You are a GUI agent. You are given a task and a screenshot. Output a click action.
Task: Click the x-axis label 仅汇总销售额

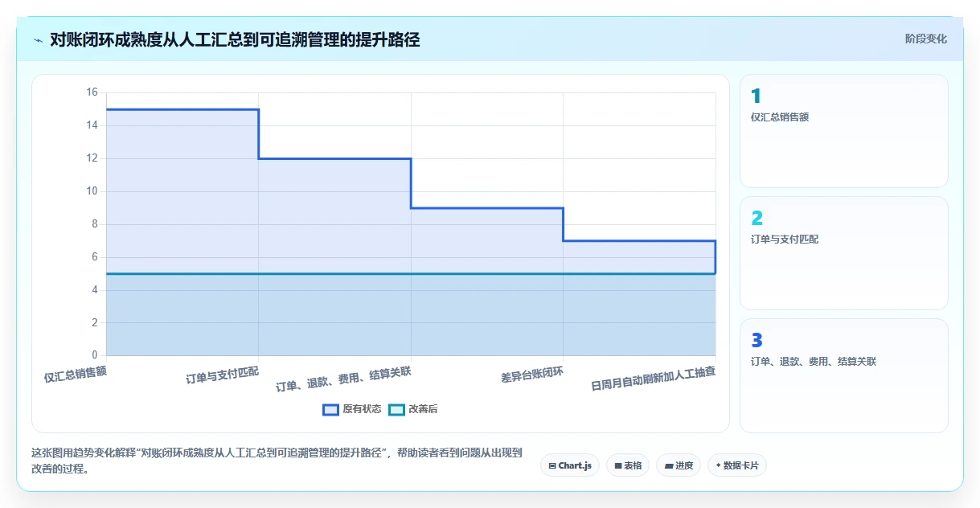76,375
